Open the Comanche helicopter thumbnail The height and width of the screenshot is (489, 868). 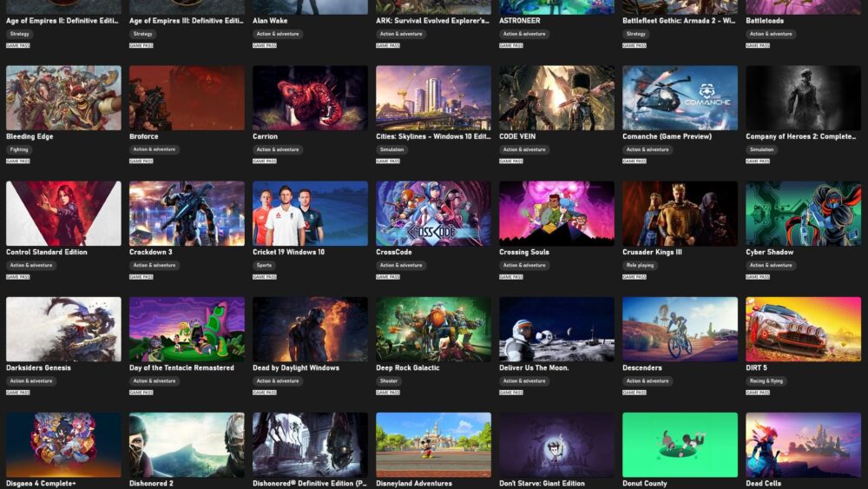(681, 98)
